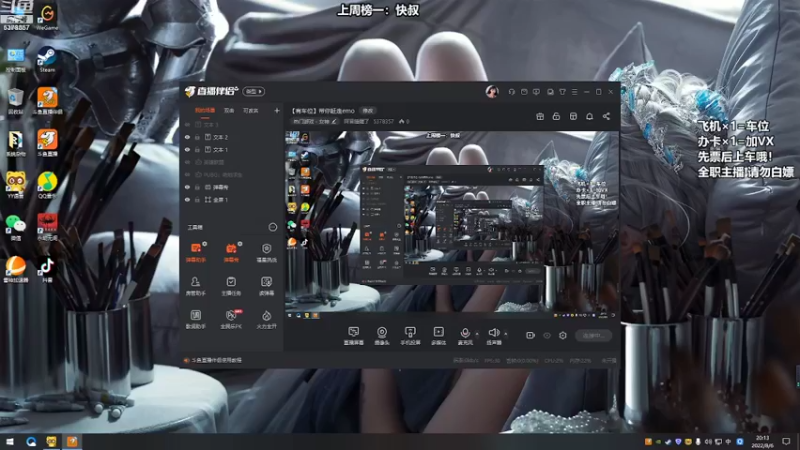Open the chat bubble icon in title bar

pyautogui.click(x=550, y=92)
